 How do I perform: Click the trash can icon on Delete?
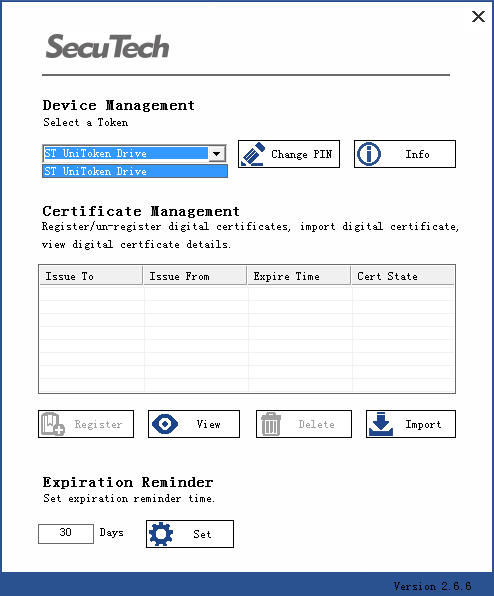(x=271, y=424)
